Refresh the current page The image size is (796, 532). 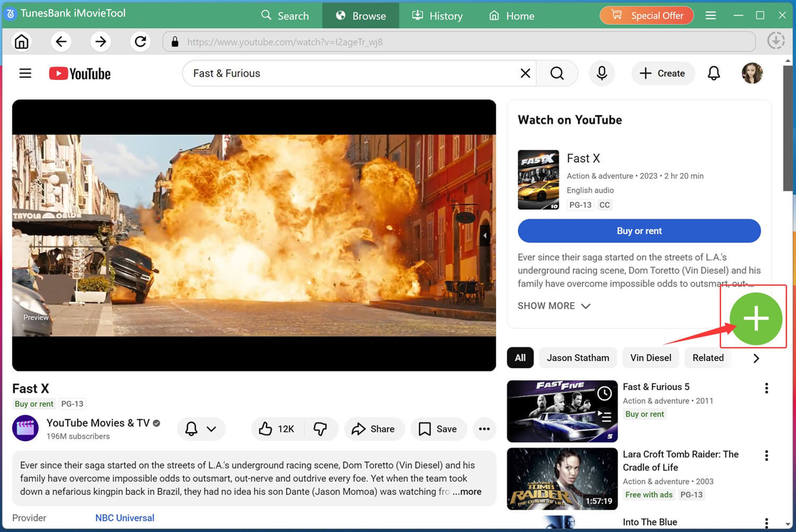pos(140,41)
